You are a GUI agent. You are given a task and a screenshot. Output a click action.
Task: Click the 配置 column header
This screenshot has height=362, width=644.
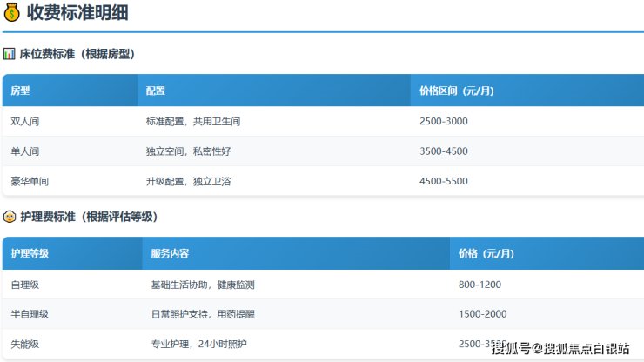click(156, 90)
